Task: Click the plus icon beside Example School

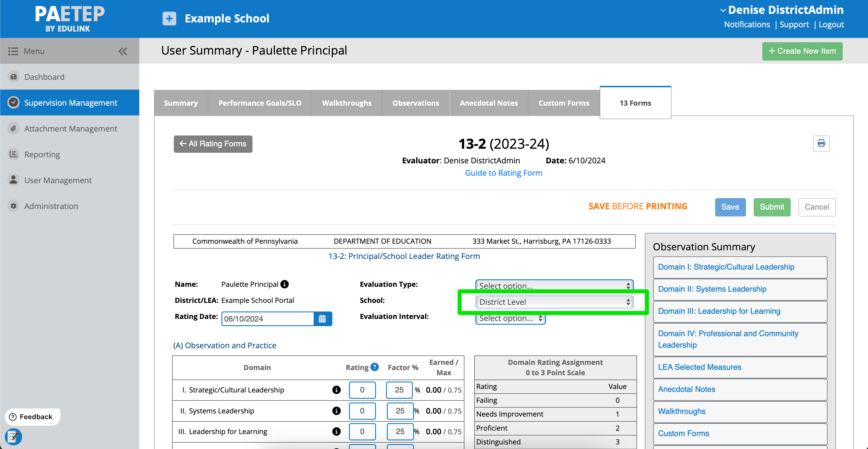Action: [169, 19]
